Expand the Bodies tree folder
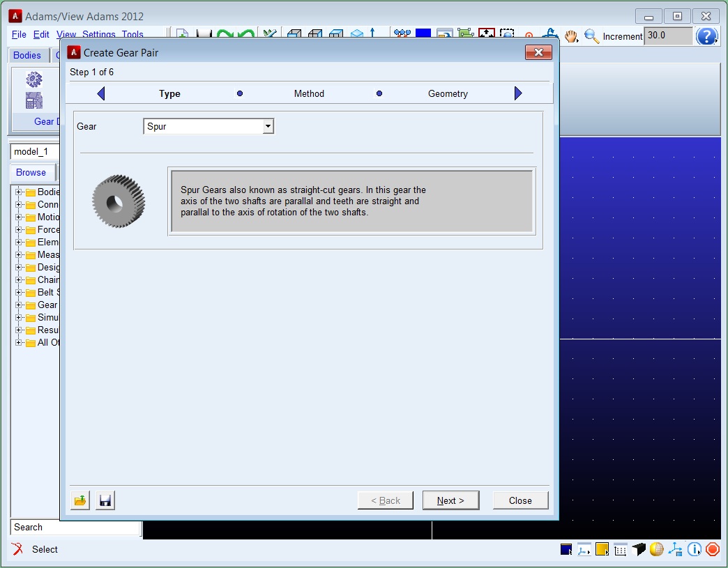 pyautogui.click(x=19, y=192)
